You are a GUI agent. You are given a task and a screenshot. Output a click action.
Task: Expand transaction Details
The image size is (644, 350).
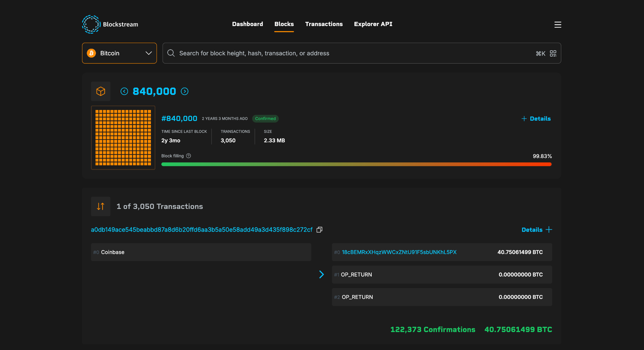coord(537,230)
